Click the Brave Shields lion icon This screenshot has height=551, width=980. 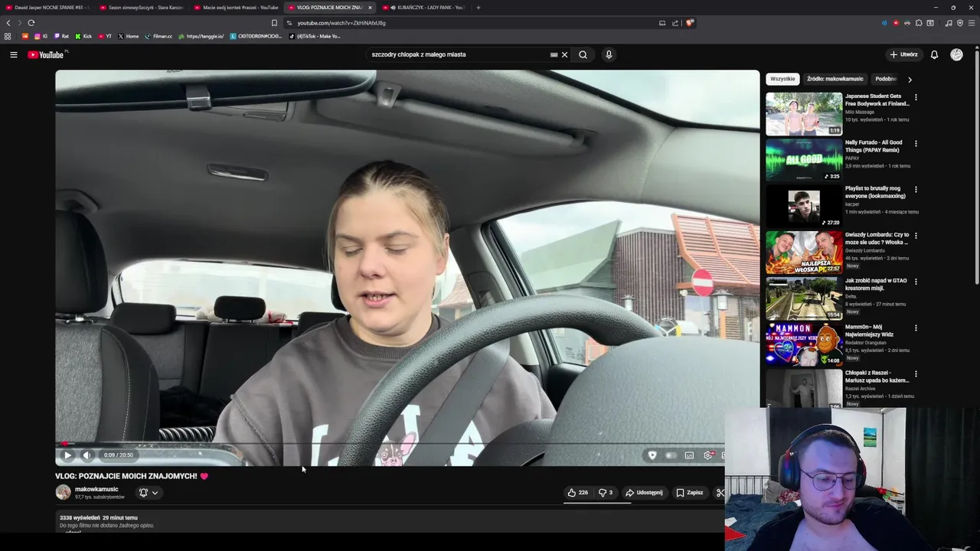click(689, 23)
